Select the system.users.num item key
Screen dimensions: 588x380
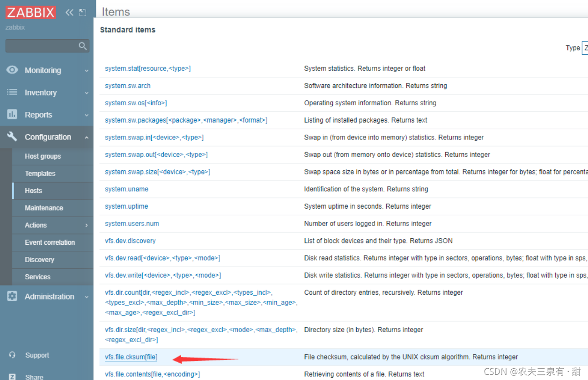(132, 224)
